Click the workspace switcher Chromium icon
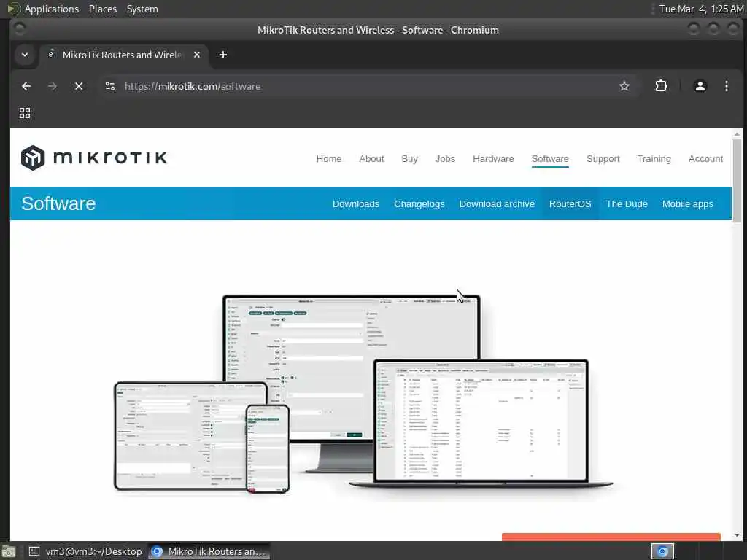 (662, 551)
